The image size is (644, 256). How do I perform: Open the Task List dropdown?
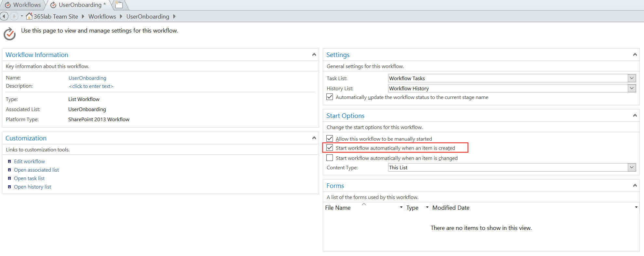click(x=632, y=78)
